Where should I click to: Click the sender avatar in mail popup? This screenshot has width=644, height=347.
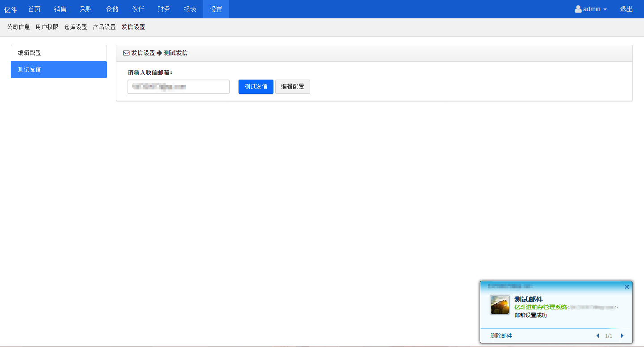(500, 305)
